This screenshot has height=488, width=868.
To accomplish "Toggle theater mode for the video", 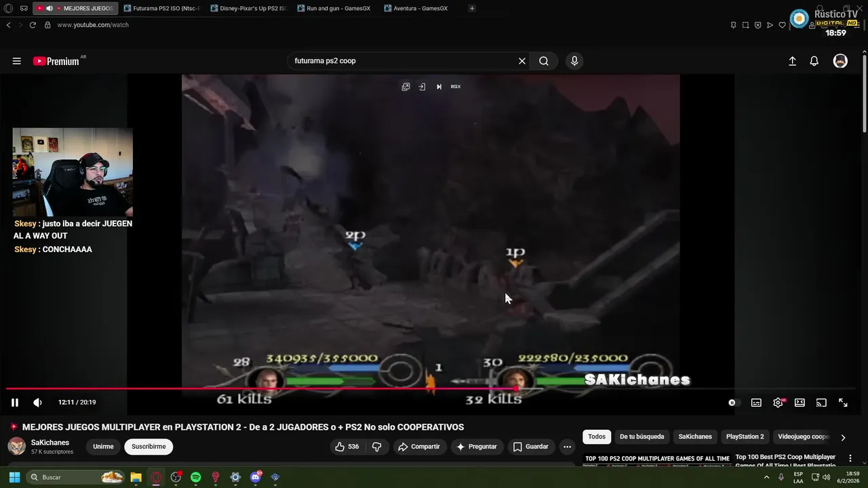I will (x=800, y=403).
